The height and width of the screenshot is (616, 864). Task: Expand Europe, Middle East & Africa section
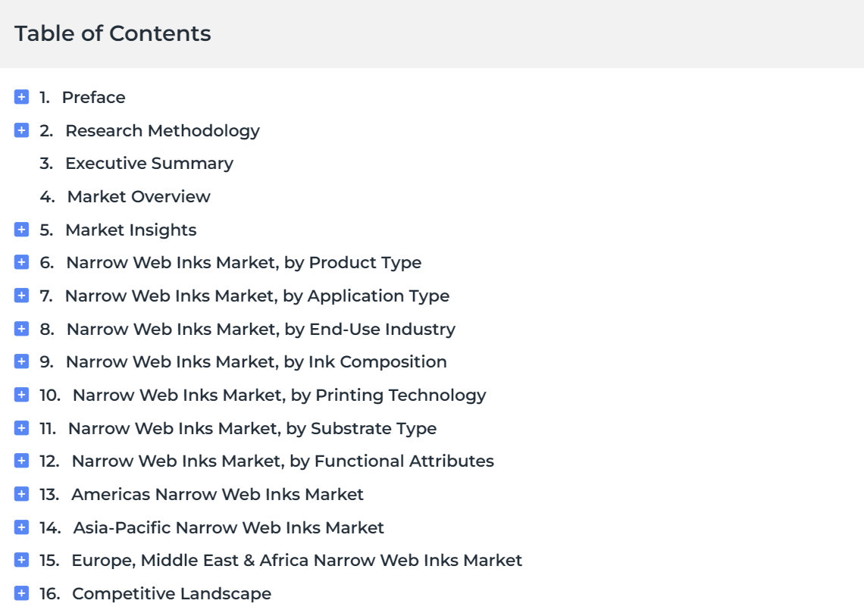[21, 560]
